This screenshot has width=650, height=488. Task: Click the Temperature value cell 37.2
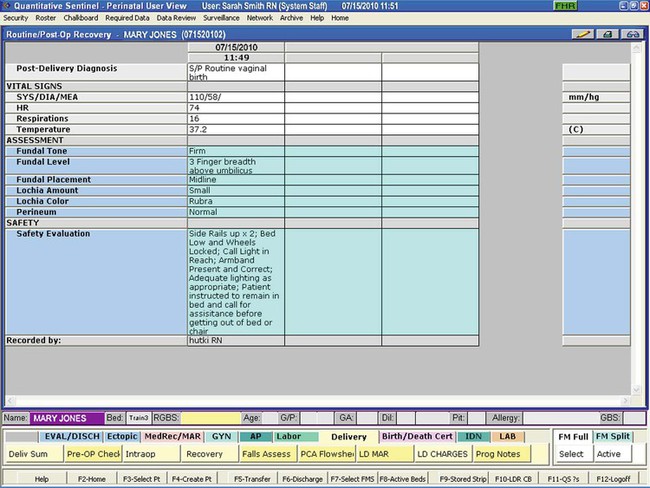click(x=234, y=130)
